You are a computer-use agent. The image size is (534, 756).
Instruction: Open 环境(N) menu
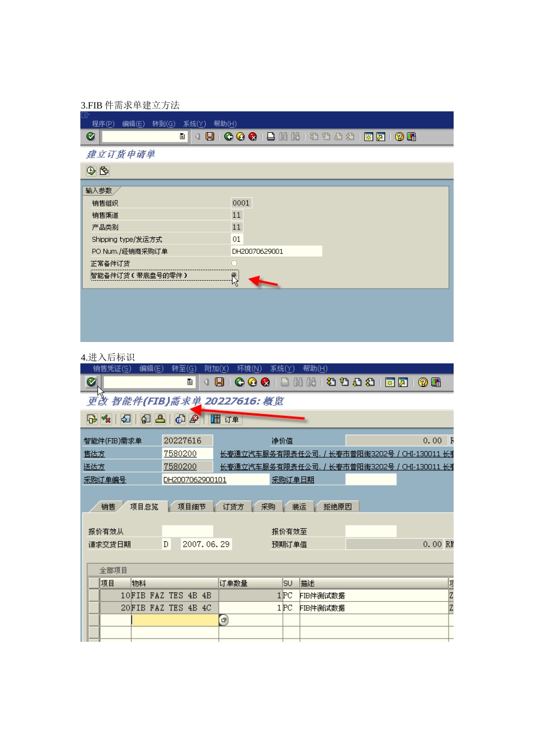pyautogui.click(x=250, y=368)
